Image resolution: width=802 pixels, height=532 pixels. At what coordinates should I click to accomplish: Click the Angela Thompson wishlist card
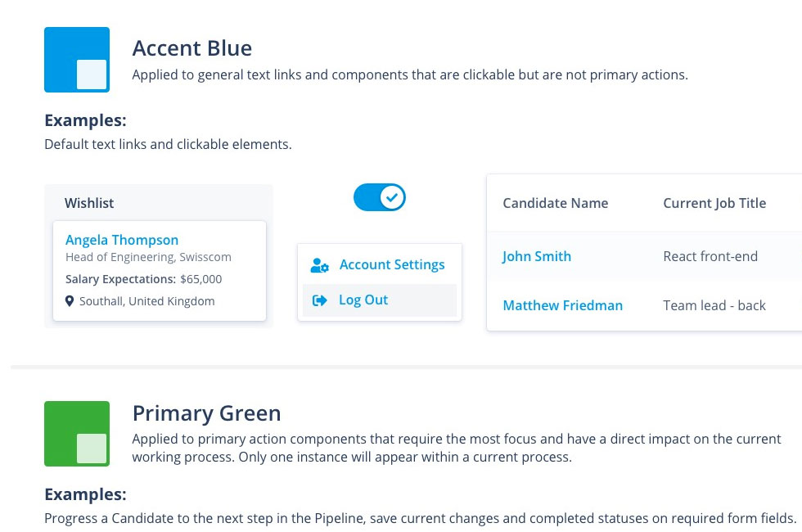tap(160, 271)
